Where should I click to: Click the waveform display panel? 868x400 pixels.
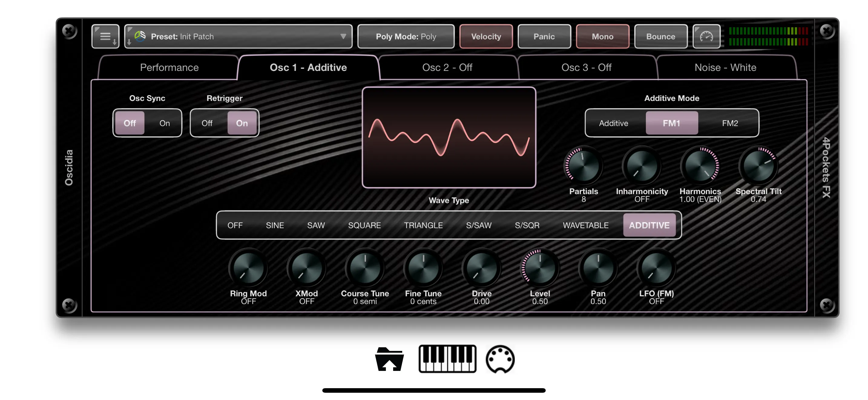(449, 137)
